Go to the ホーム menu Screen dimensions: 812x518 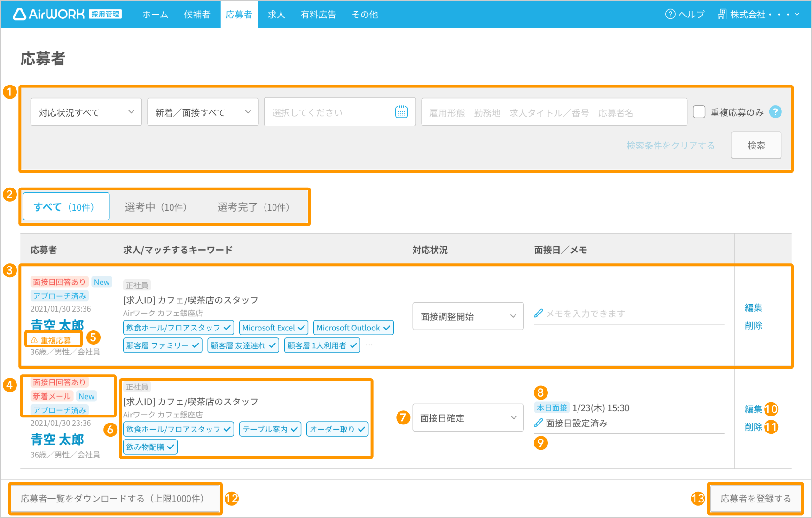(155, 14)
